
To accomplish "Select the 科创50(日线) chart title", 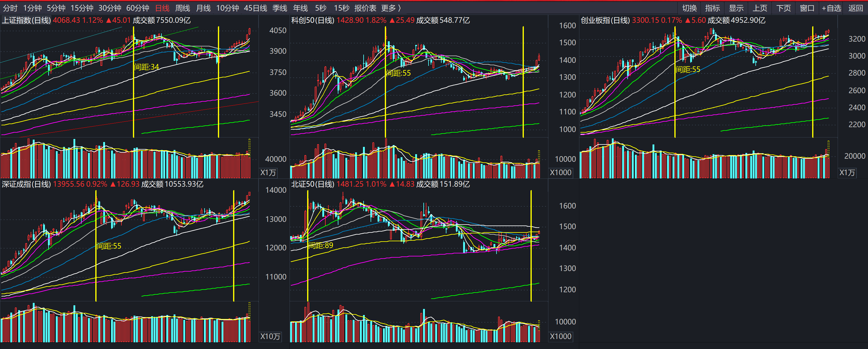I will 312,21.
